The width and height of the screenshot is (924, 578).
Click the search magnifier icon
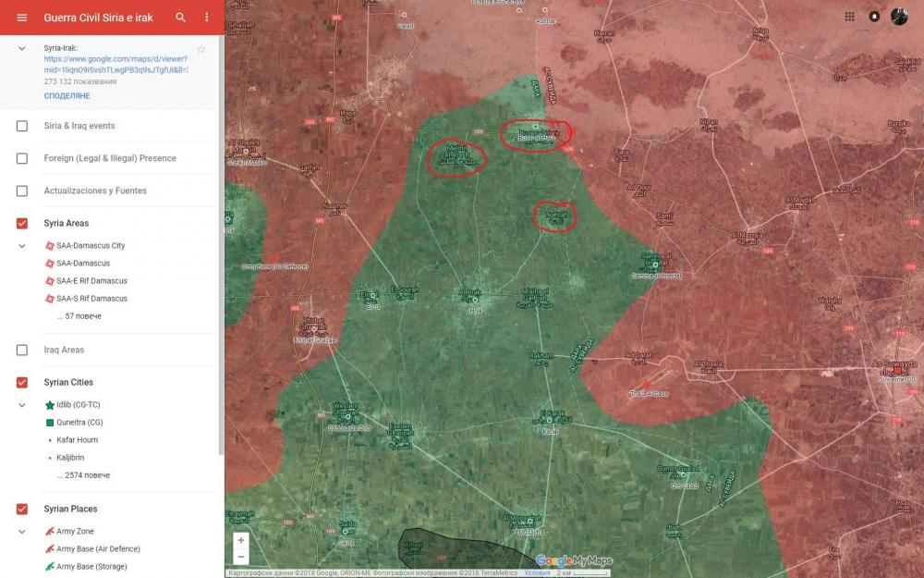tap(180, 18)
